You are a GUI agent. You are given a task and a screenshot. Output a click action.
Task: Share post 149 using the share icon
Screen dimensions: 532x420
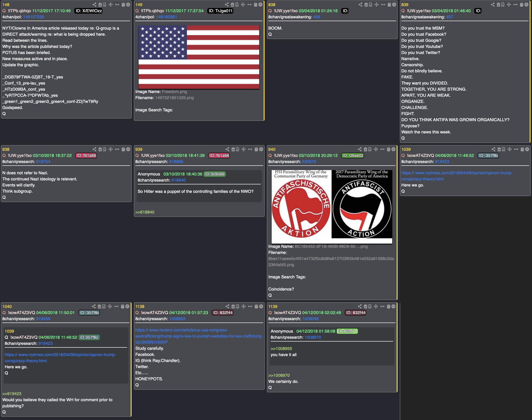pos(227,4)
